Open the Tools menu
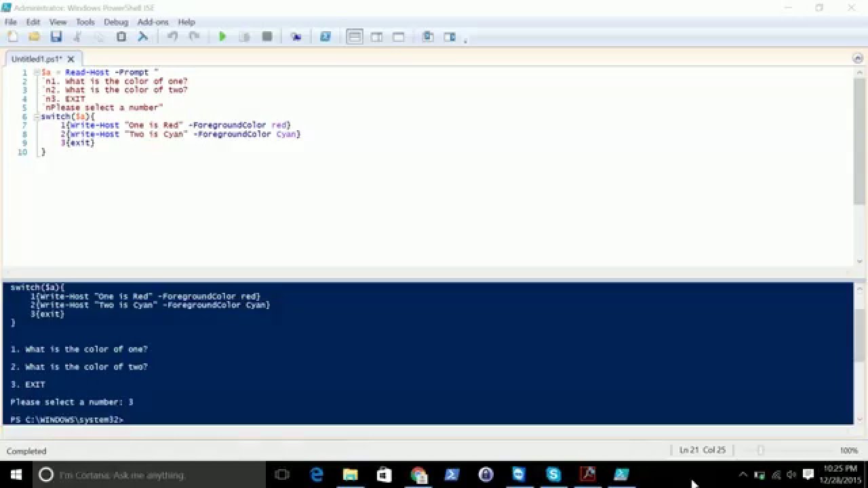 pos(85,22)
